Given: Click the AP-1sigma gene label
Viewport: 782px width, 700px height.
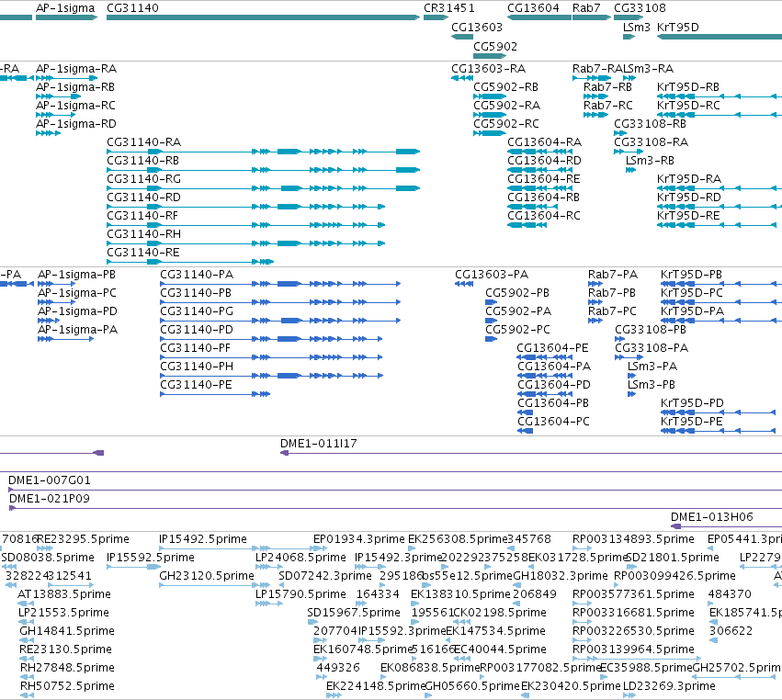Looking at the screenshot, I should [65, 8].
